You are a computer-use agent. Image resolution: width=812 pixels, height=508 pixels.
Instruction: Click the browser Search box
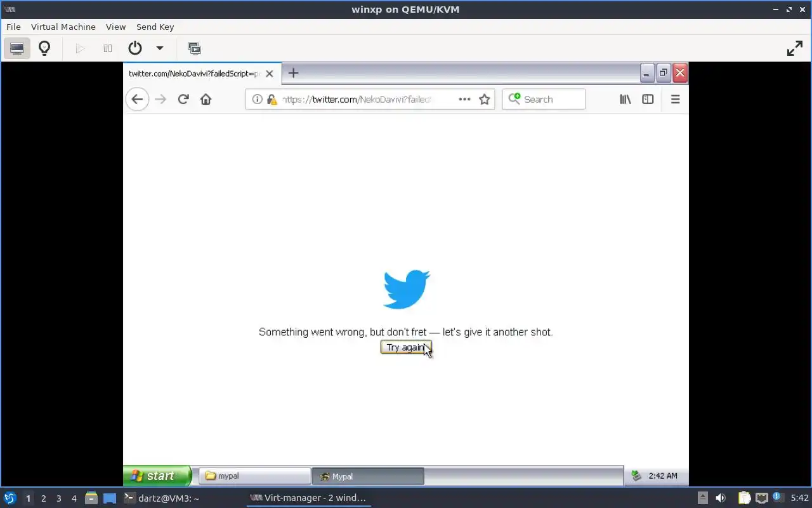point(544,99)
